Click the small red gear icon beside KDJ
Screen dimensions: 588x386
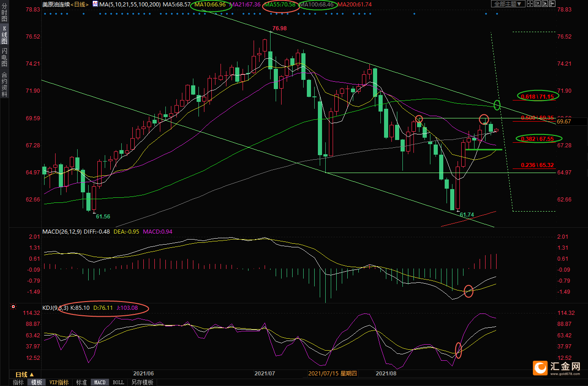tap(13, 307)
